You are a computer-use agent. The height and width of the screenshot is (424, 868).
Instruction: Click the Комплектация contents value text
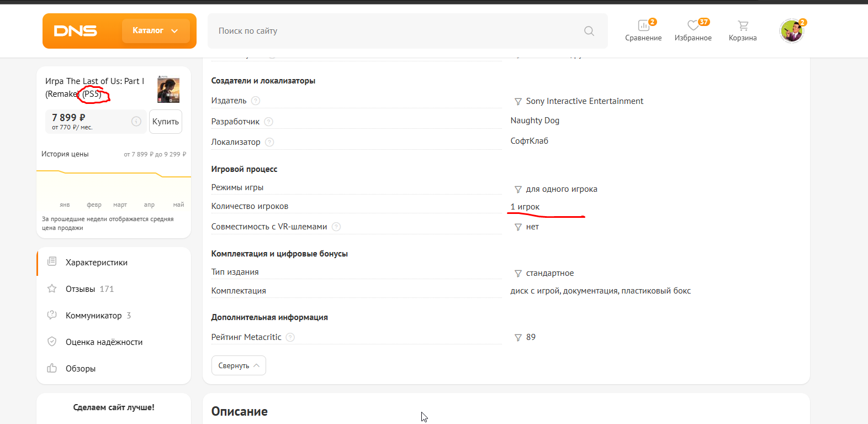[x=601, y=291]
